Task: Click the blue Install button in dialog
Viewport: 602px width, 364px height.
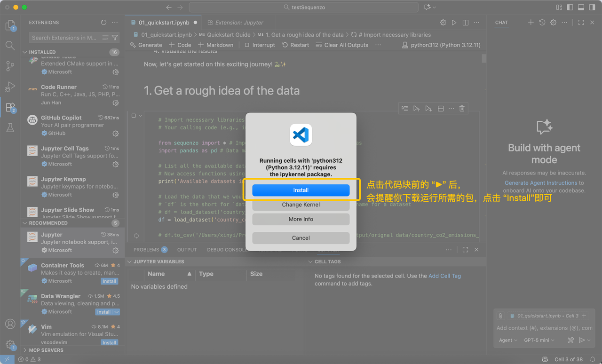Action: (301, 190)
